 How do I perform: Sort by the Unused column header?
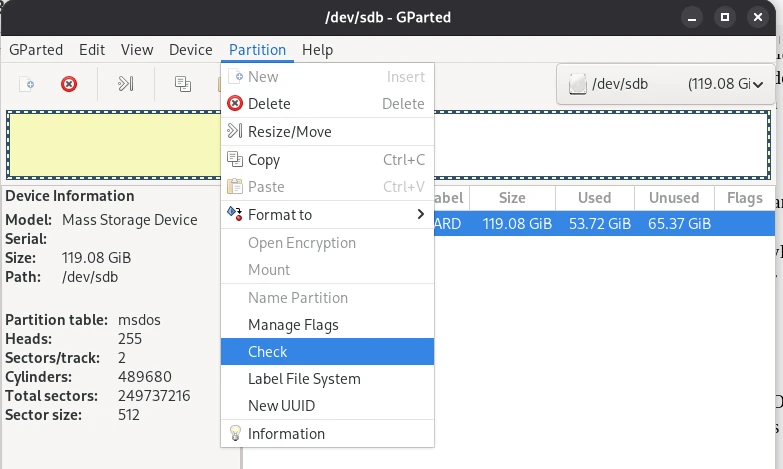[673, 198]
